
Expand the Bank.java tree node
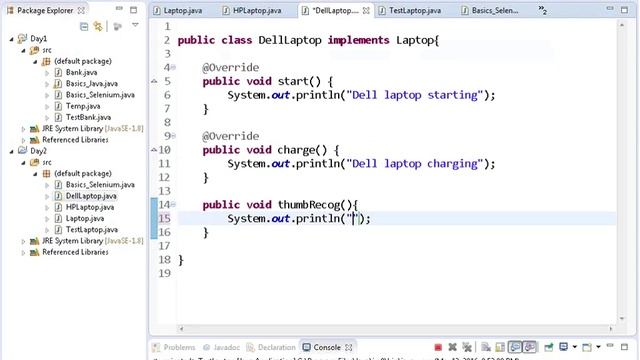[x=47, y=73]
